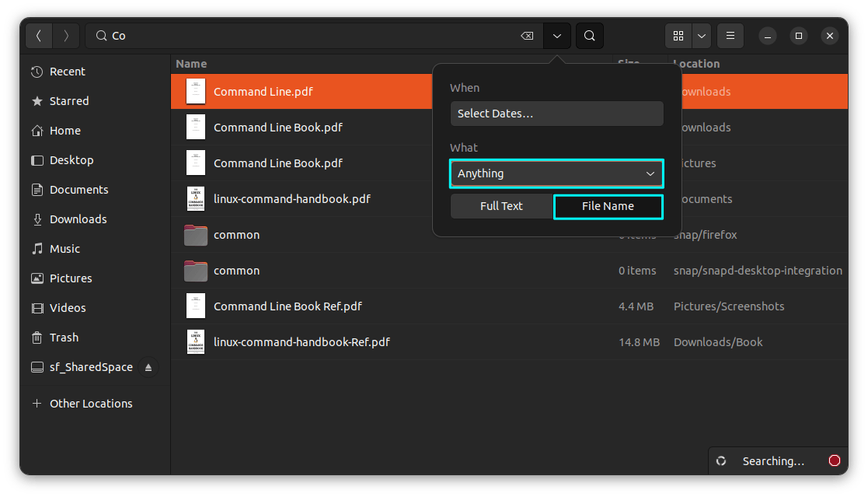Click the forward navigation arrow

pos(66,36)
